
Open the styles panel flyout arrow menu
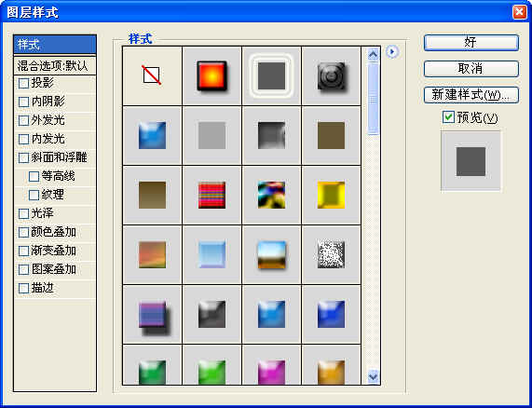392,52
